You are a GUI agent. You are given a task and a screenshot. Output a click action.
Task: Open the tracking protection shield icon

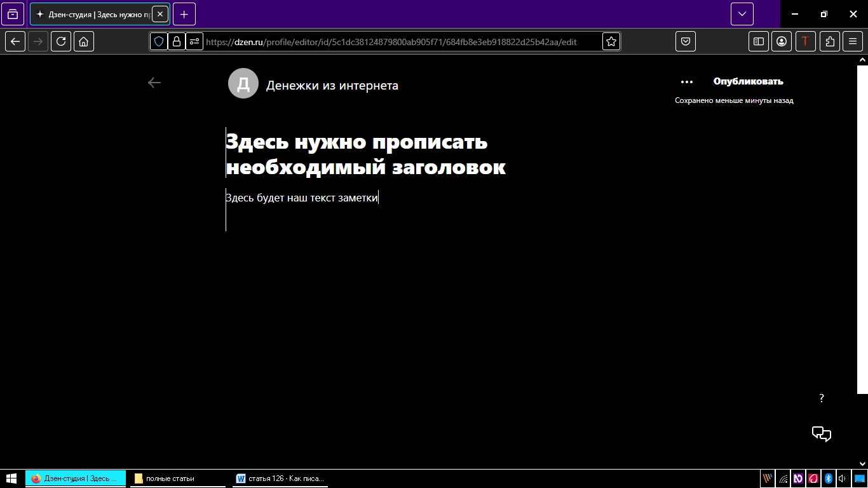(159, 41)
